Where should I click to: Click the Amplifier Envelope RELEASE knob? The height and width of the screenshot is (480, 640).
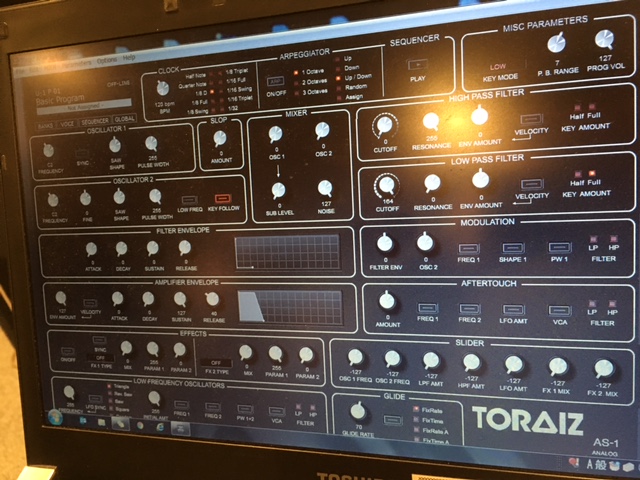(212, 299)
